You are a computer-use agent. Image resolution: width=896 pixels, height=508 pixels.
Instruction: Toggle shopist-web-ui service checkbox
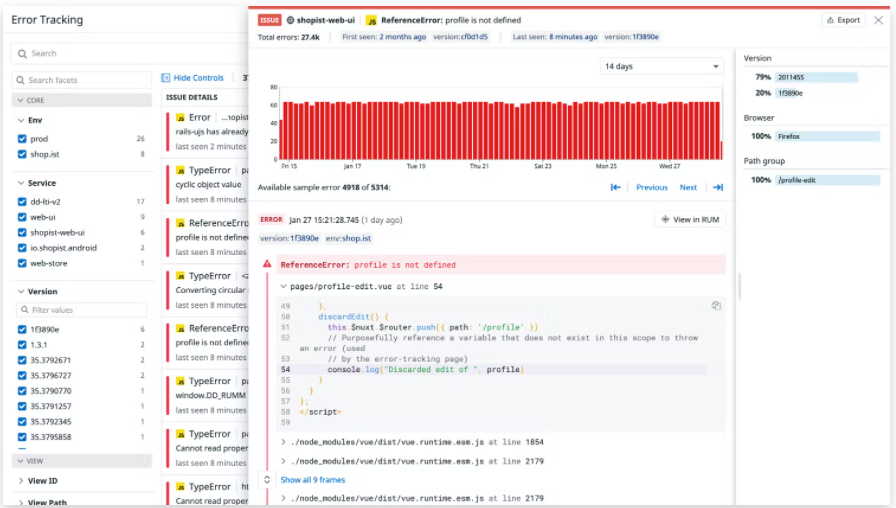[22, 233]
